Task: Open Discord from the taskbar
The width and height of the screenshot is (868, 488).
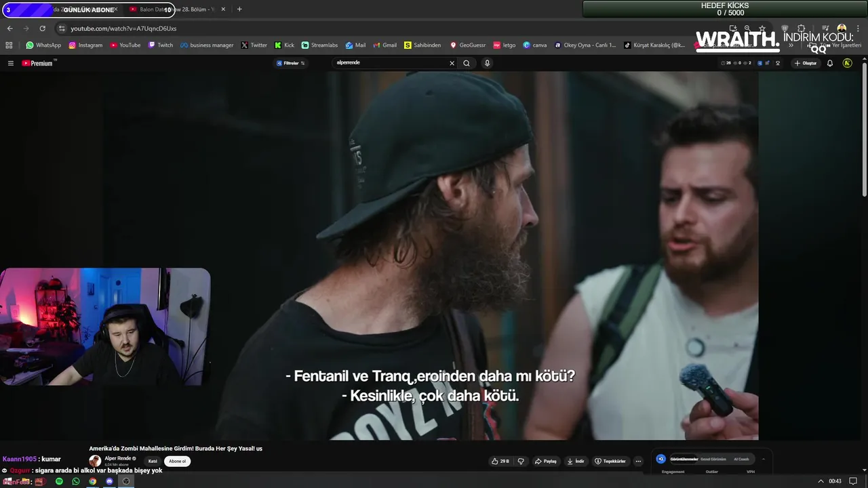Action: pos(109,481)
